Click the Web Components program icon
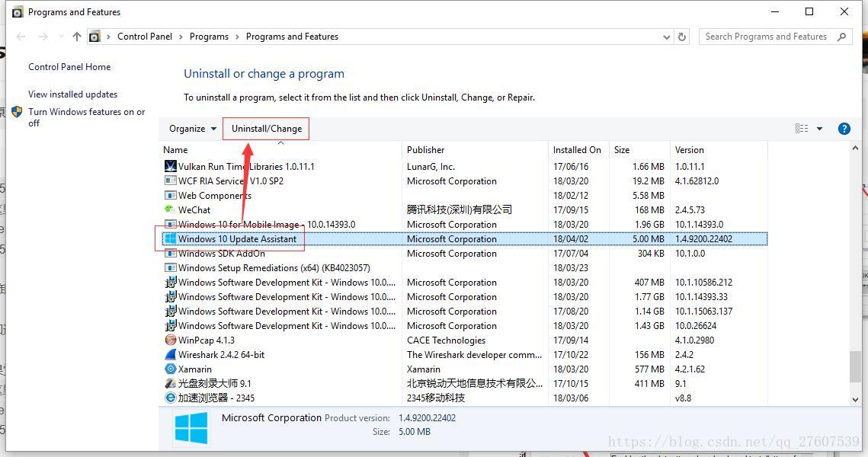 [x=171, y=195]
